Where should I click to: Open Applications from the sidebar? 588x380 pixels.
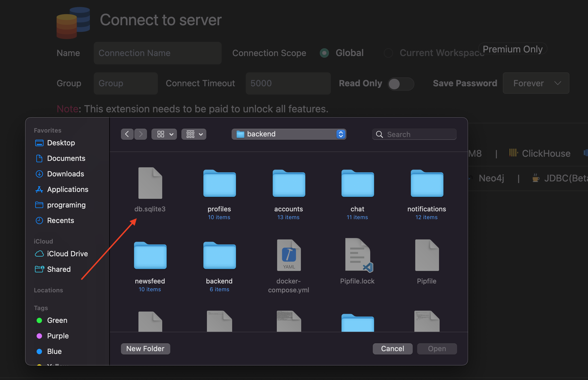click(x=67, y=189)
